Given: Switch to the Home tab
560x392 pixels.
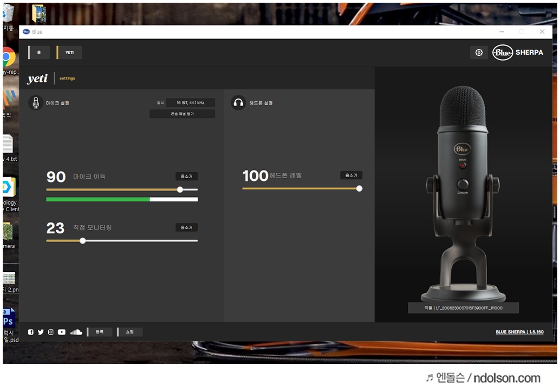Looking at the screenshot, I should [x=39, y=53].
